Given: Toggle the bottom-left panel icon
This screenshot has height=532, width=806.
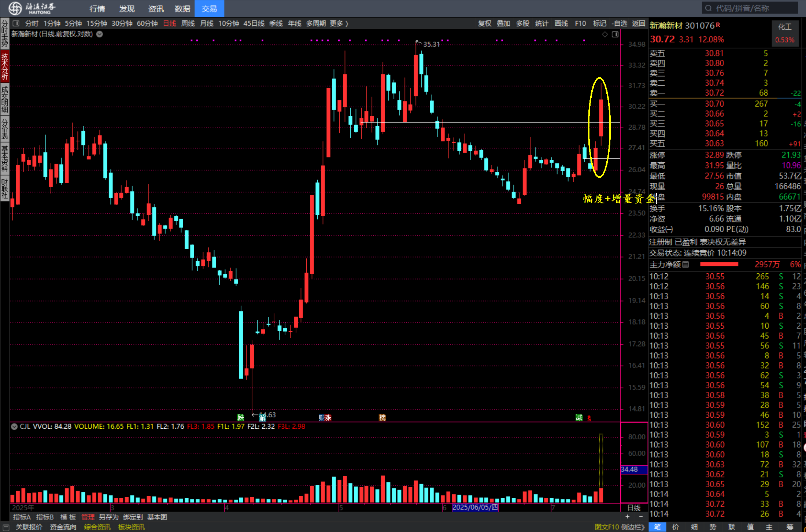Looking at the screenshot, I should tap(5, 527).
